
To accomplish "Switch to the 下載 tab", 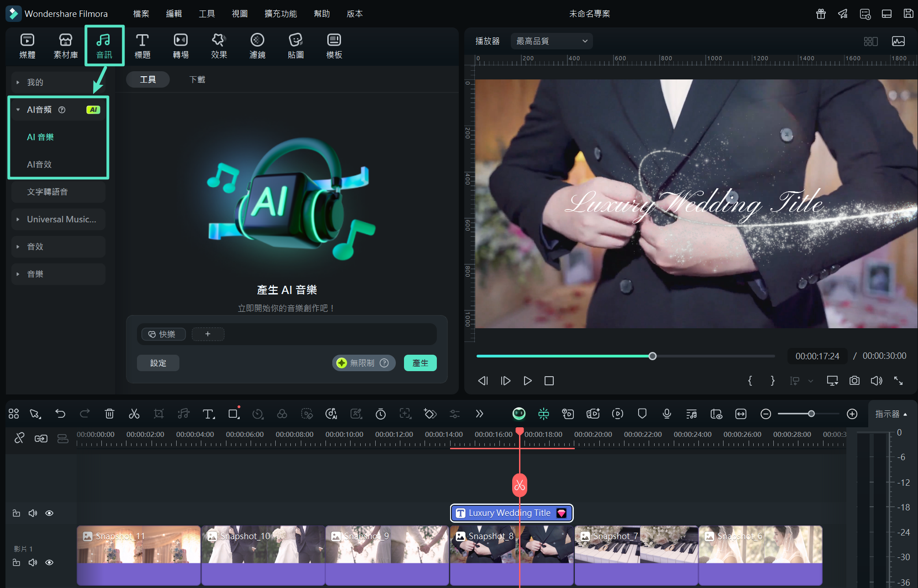I will coord(197,79).
